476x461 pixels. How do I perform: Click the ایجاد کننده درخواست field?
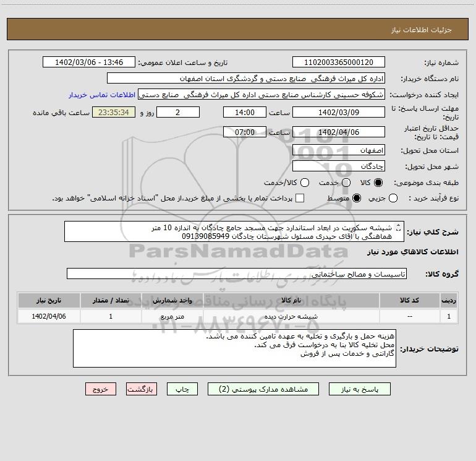261,94
